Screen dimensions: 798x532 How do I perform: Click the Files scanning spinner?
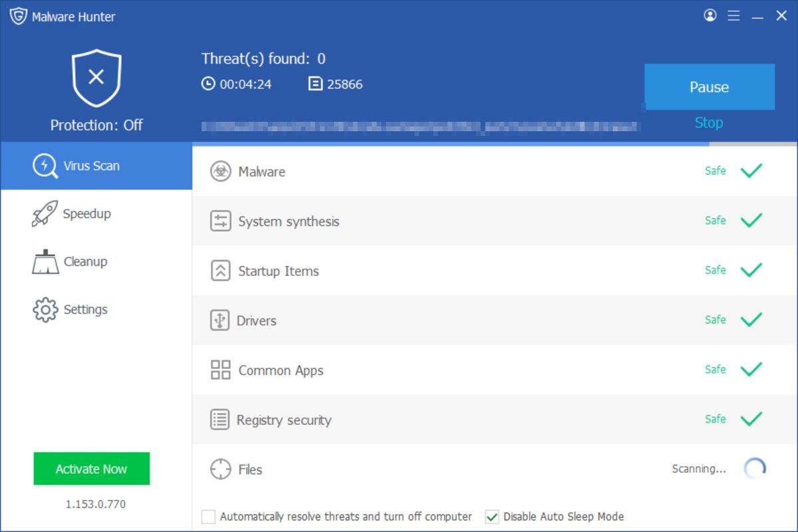point(755,469)
